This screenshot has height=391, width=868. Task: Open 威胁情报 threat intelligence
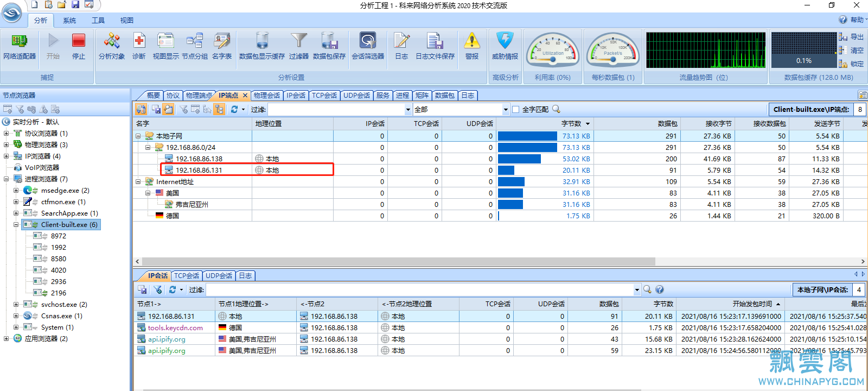[505, 47]
